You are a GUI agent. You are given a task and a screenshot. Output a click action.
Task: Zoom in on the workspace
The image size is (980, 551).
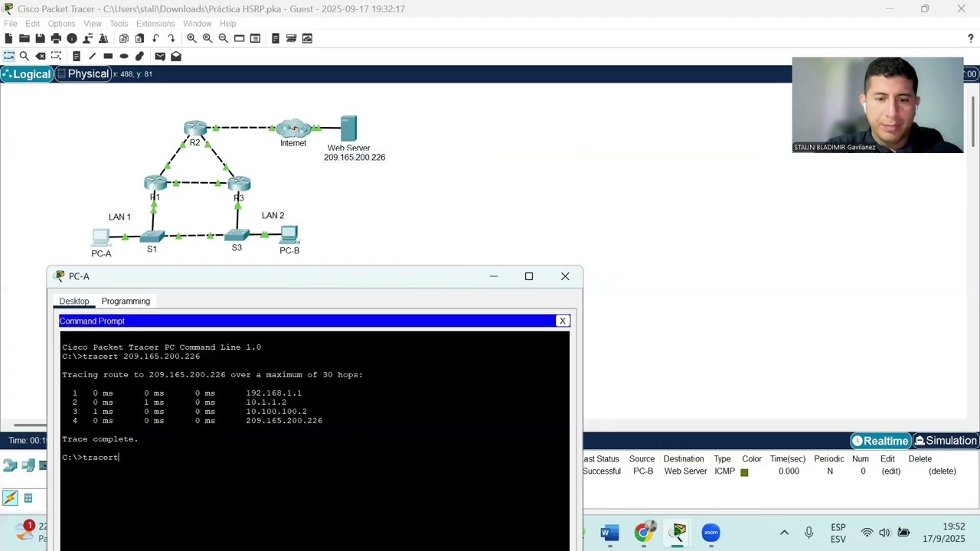click(191, 38)
